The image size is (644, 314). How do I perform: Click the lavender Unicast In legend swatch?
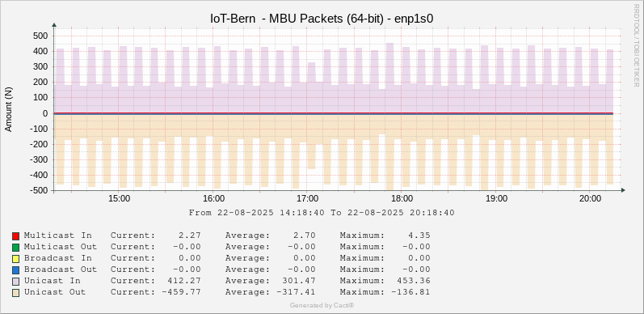click(x=15, y=282)
